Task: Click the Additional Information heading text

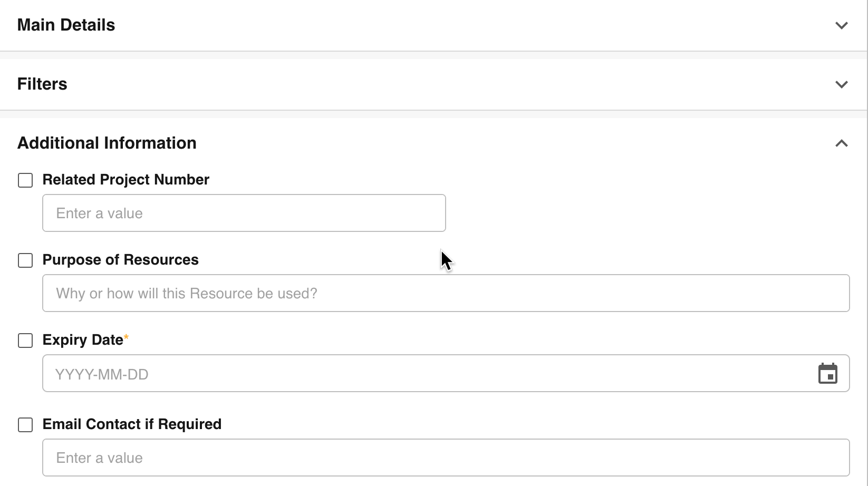Action: [x=107, y=143]
